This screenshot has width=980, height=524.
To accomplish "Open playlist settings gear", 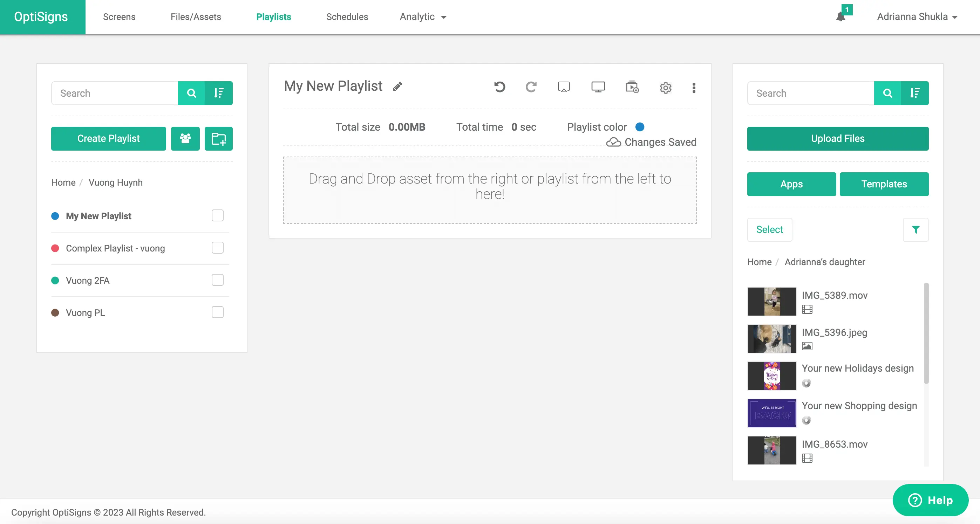I will click(x=665, y=88).
